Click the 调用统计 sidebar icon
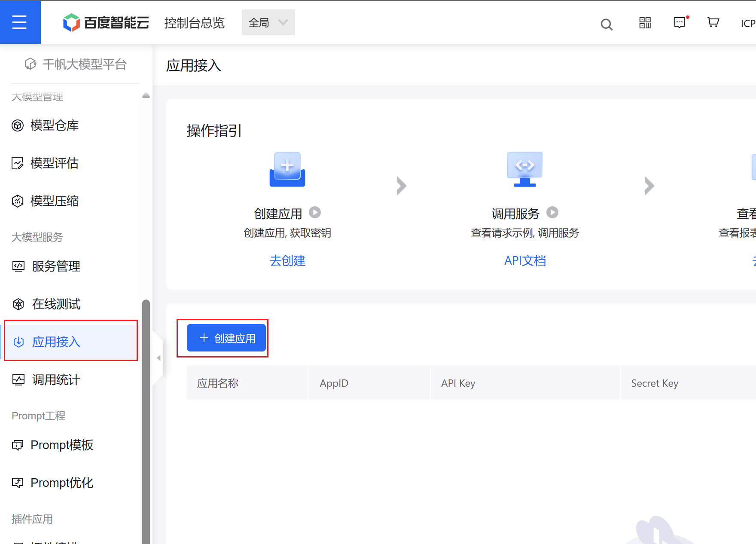The width and height of the screenshot is (756, 544). 18,380
